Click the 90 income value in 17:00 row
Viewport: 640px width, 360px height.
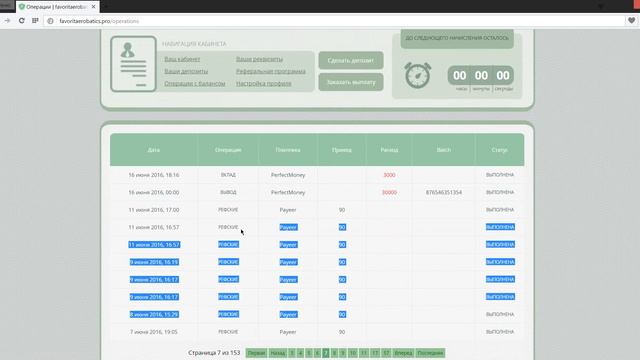click(342, 210)
